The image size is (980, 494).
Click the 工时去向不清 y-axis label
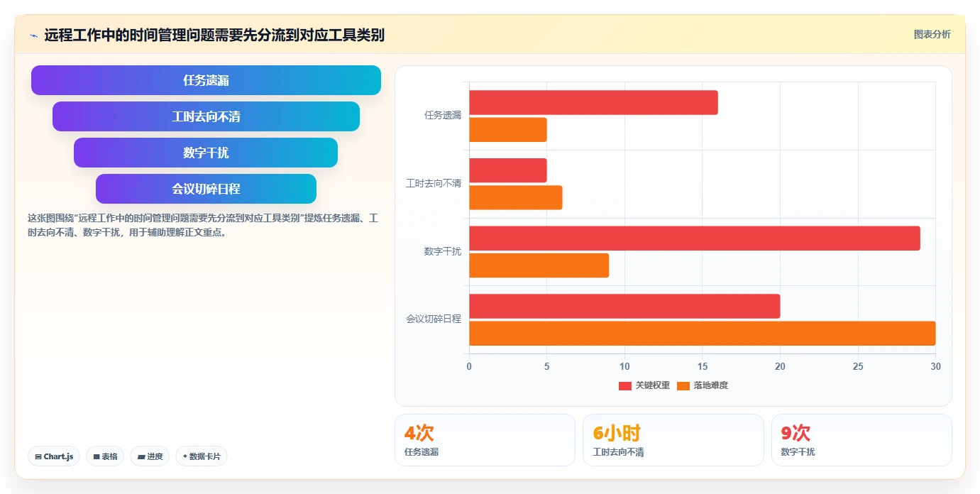point(434,184)
